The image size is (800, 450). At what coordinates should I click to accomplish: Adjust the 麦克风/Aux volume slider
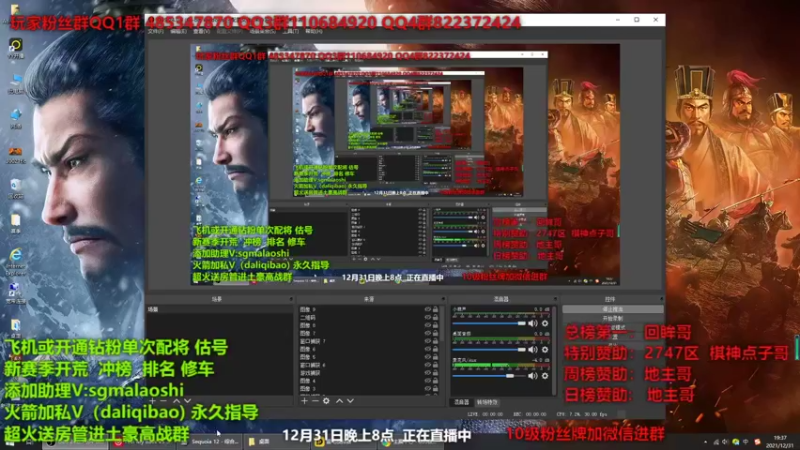[489, 376]
